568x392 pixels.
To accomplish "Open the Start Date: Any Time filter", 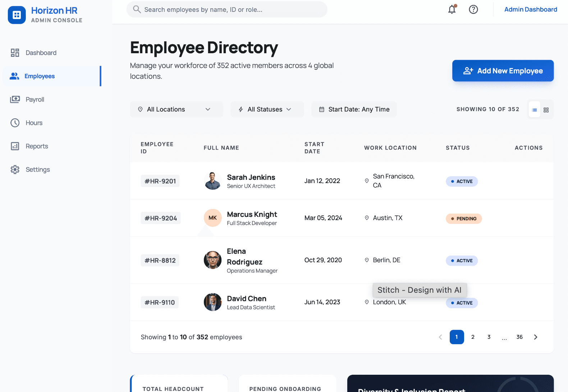I will (354, 109).
